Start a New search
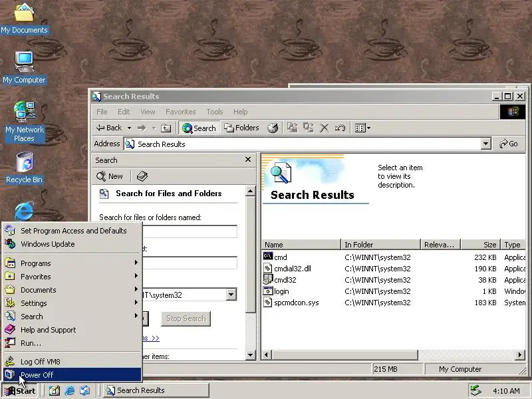This screenshot has height=399, width=532. click(x=109, y=176)
